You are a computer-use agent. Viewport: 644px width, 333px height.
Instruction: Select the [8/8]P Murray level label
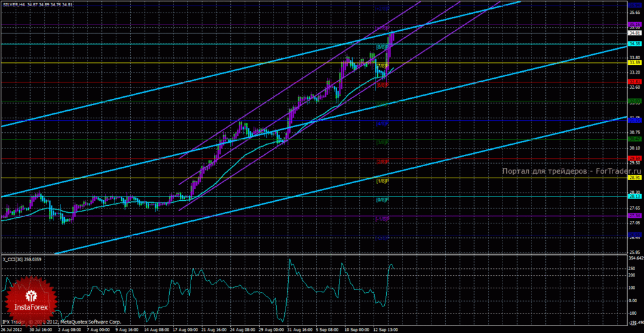tap(382, 47)
